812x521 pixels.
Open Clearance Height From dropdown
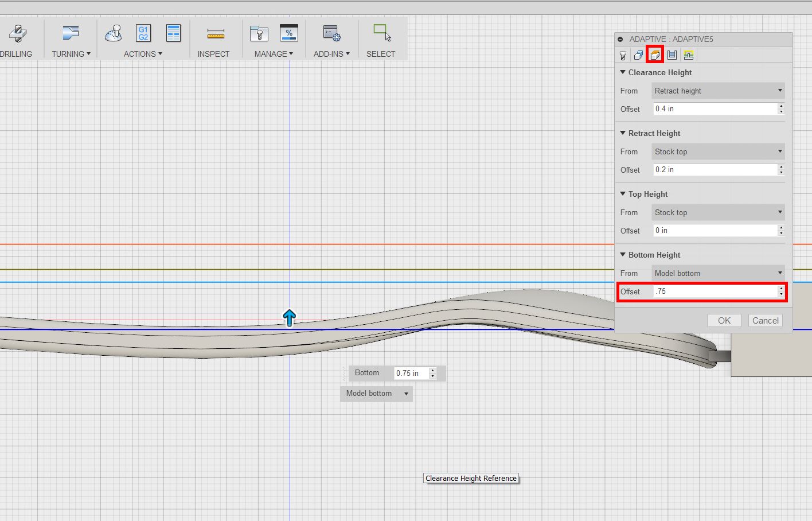coord(718,91)
